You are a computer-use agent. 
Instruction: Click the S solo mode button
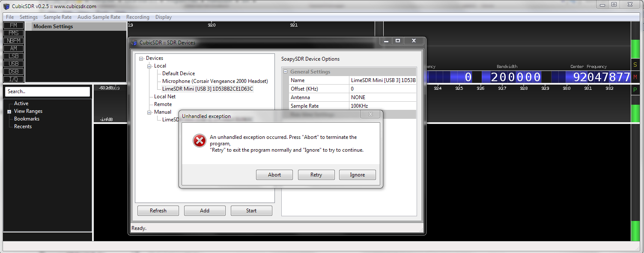click(635, 65)
